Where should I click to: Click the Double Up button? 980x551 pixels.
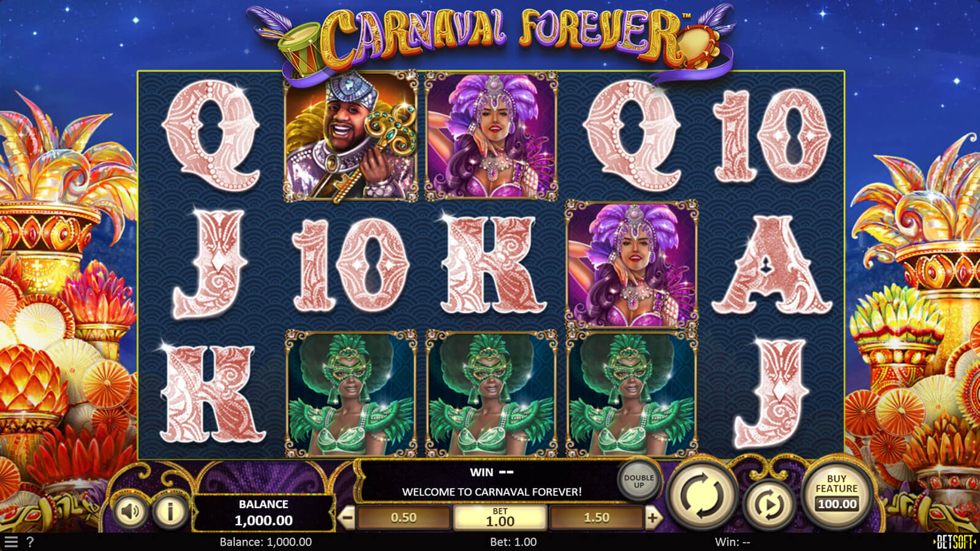click(x=639, y=481)
